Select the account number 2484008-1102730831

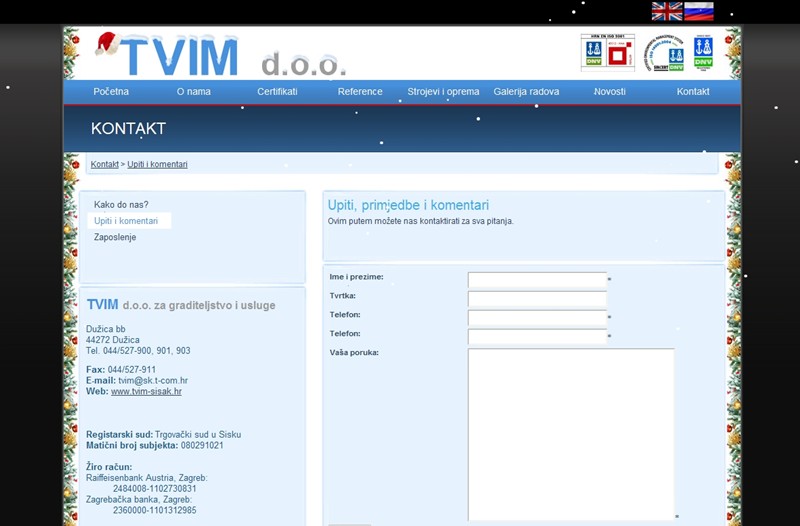tap(155, 489)
